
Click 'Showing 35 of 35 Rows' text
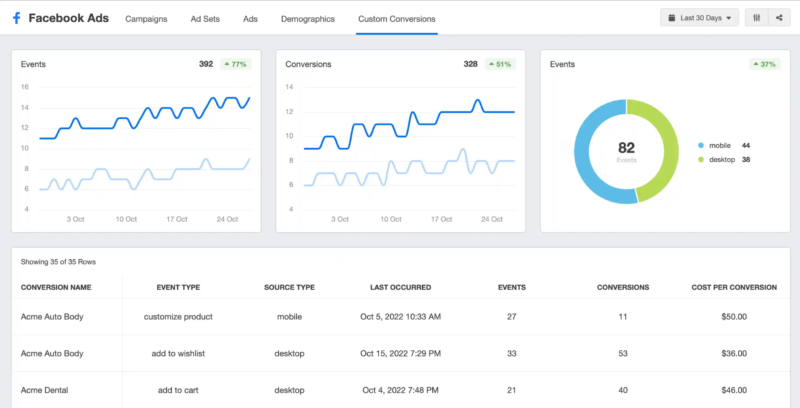click(58, 262)
